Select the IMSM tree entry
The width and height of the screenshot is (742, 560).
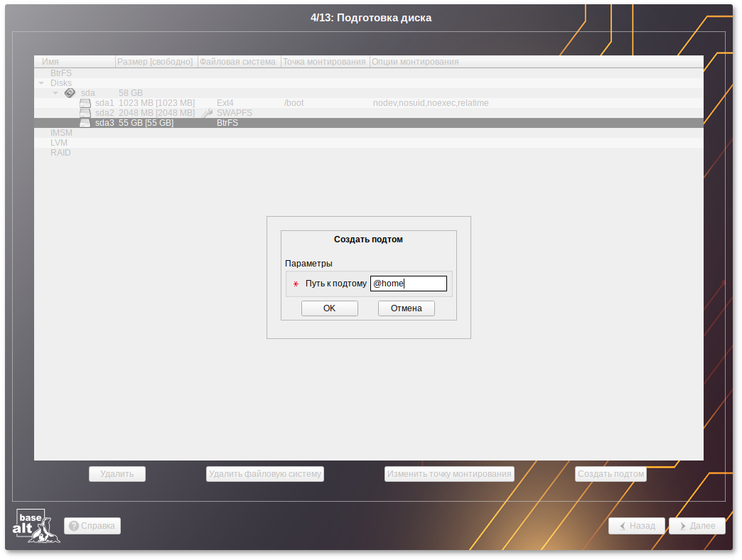(61, 133)
